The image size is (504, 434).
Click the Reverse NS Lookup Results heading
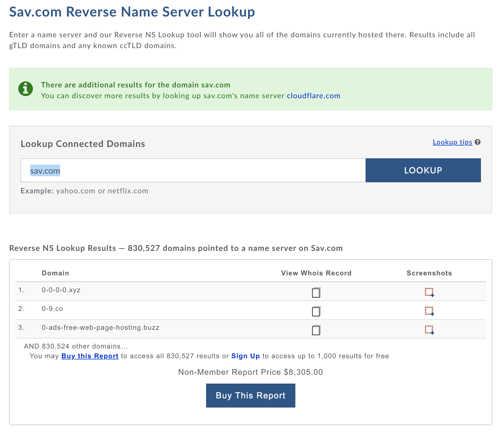click(176, 248)
